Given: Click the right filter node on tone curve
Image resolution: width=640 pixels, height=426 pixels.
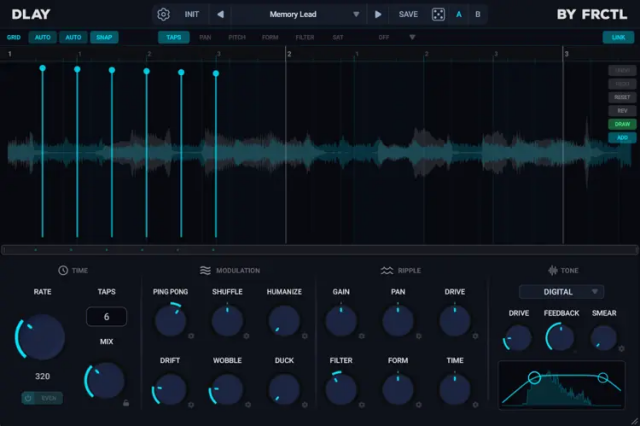Looking at the screenshot, I should click(603, 377).
